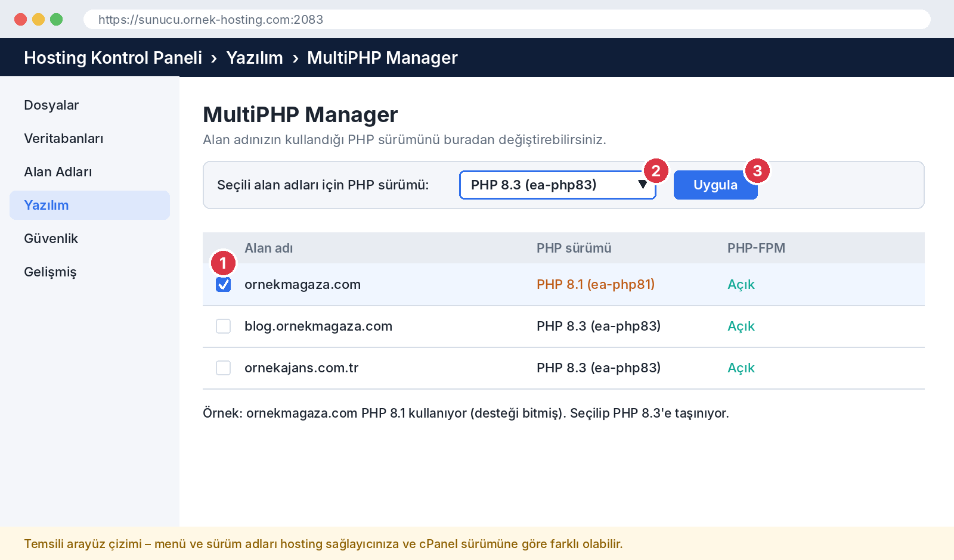954x560 pixels.
Task: Click the MultiPHP Manager breadcrumb
Action: click(x=382, y=58)
